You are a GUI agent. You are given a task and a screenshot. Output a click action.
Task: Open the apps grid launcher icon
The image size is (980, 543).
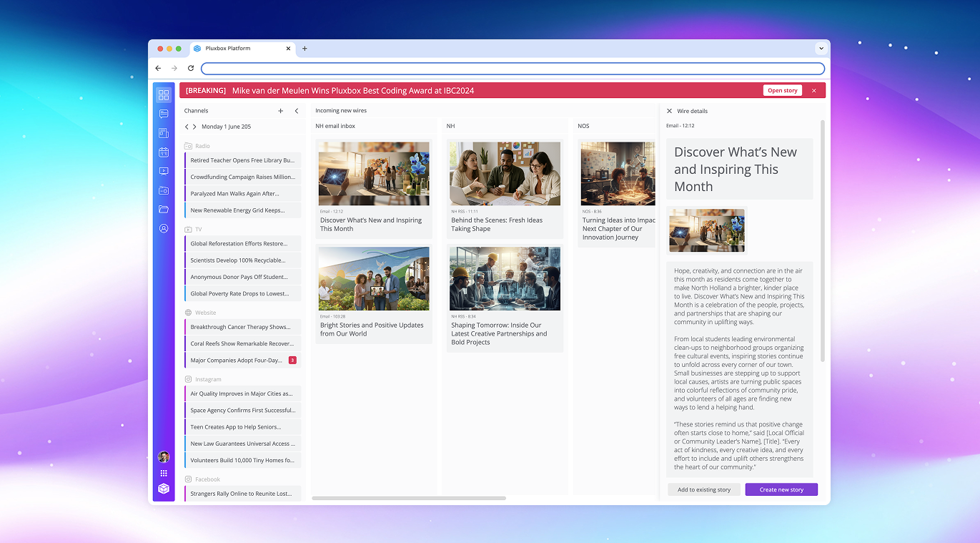click(164, 474)
